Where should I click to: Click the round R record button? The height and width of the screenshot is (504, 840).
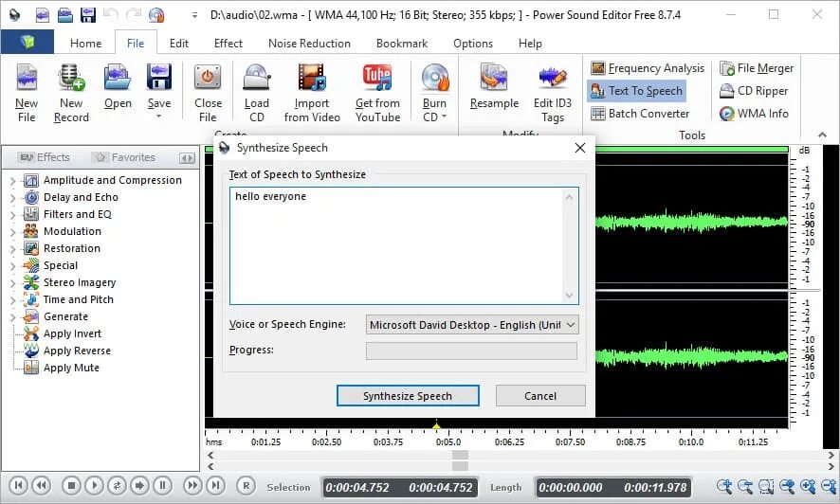tap(246, 486)
